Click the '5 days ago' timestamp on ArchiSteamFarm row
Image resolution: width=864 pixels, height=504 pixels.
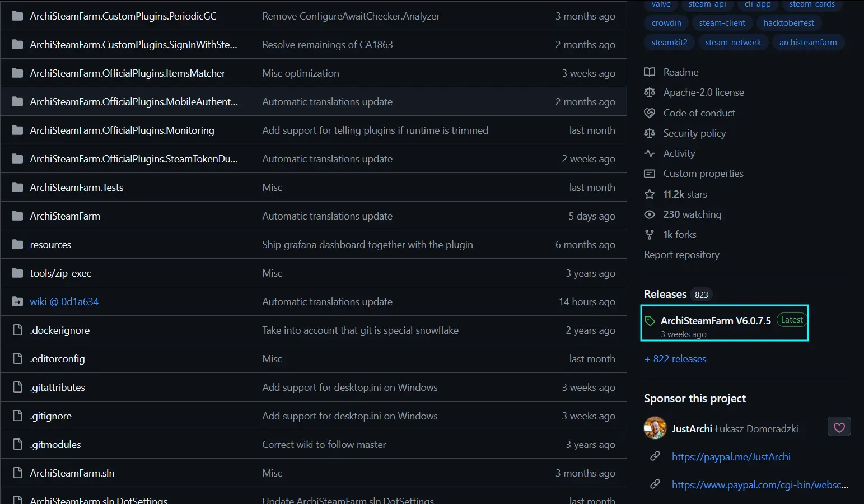point(592,216)
